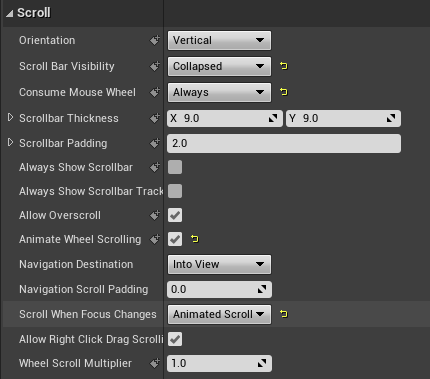
Task: Click binding icon for Wheel Scroll Multiplier
Action: click(x=155, y=363)
